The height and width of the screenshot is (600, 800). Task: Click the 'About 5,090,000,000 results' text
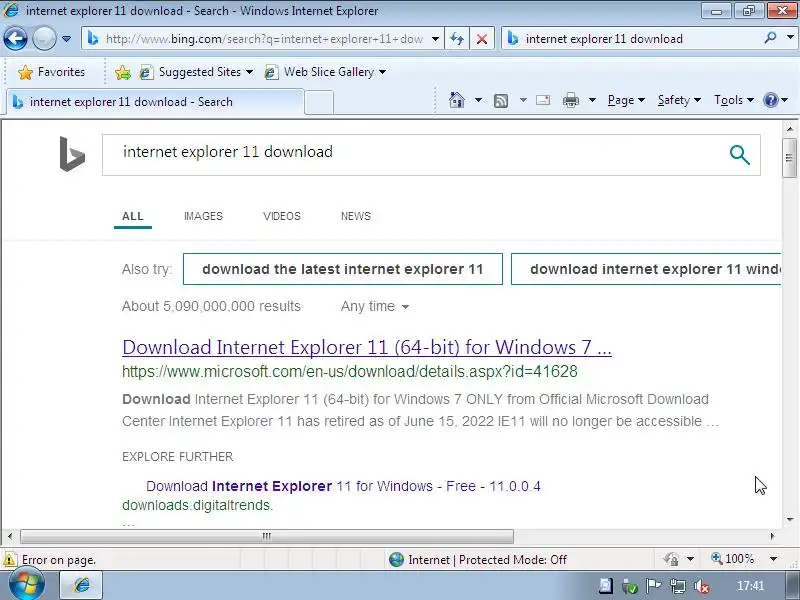click(211, 306)
